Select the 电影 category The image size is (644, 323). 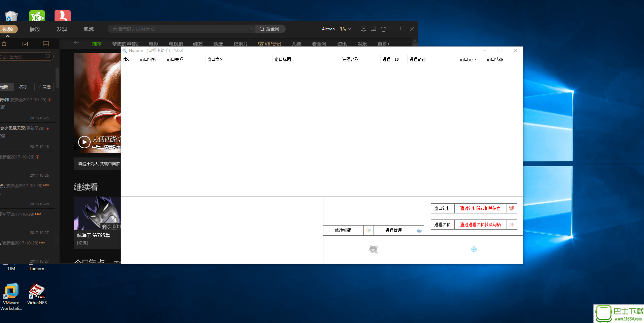pyautogui.click(x=153, y=44)
